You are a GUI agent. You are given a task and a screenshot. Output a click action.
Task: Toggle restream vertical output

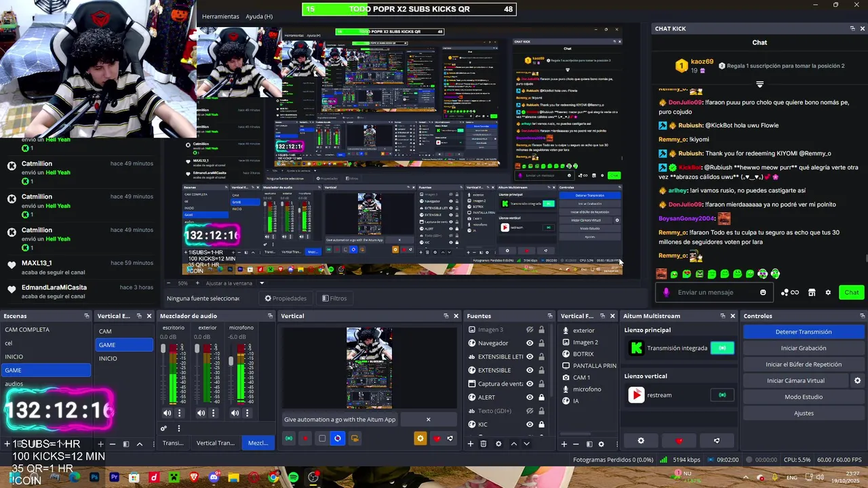(x=722, y=395)
